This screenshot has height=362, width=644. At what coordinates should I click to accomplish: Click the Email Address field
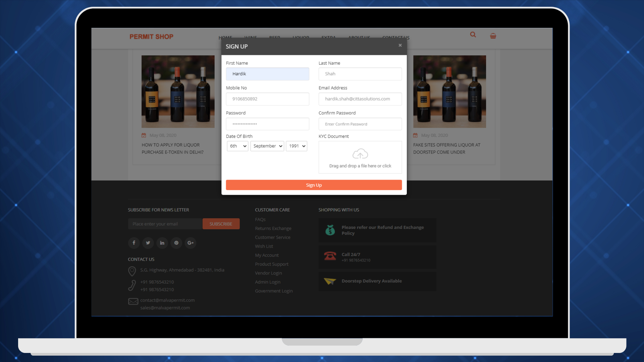(360, 99)
